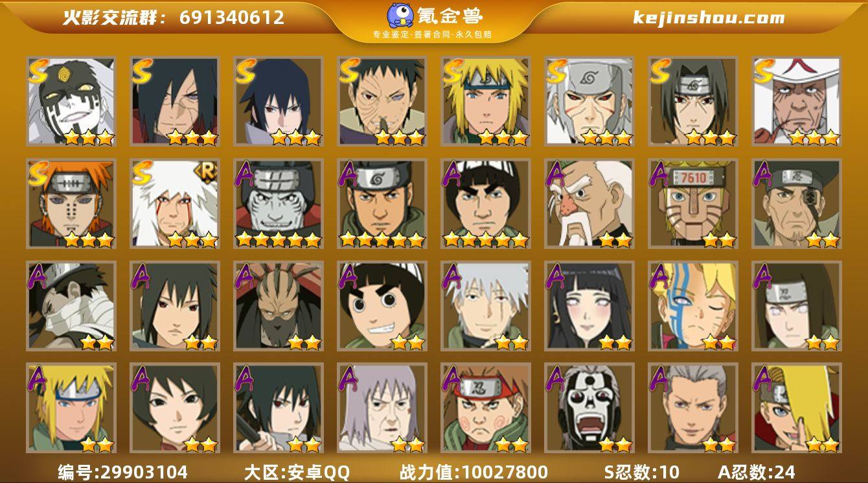Choose the long-haired pale-eyed girl card

(x=589, y=305)
